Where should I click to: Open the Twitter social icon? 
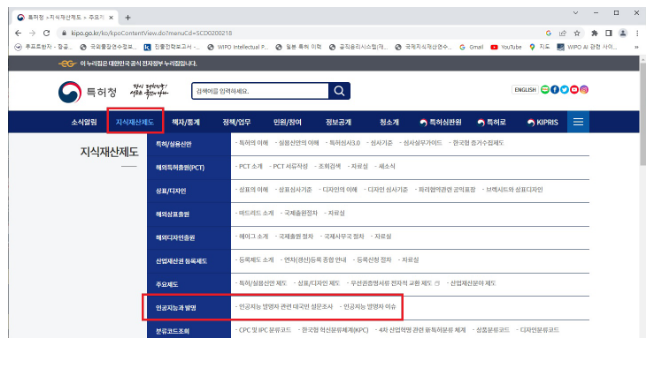564,90
